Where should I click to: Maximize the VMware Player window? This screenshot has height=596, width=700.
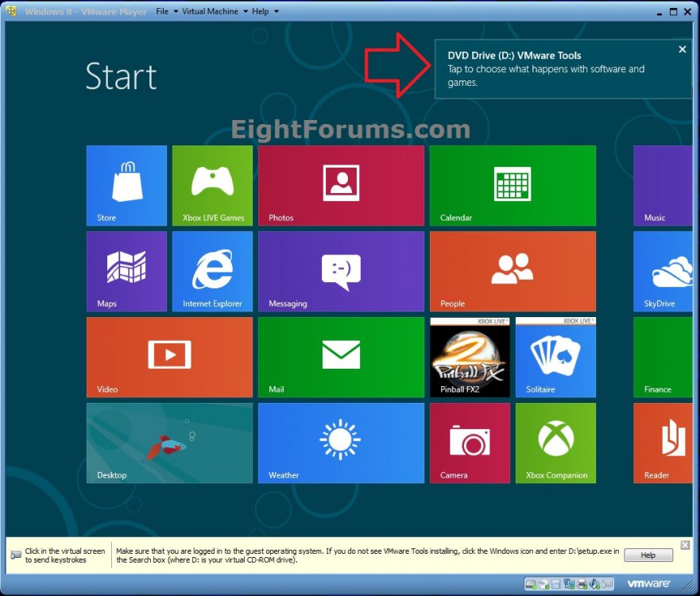point(673,12)
